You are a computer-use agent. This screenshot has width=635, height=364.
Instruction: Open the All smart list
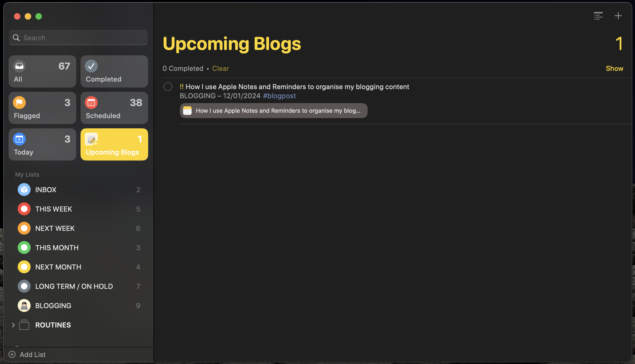click(42, 71)
